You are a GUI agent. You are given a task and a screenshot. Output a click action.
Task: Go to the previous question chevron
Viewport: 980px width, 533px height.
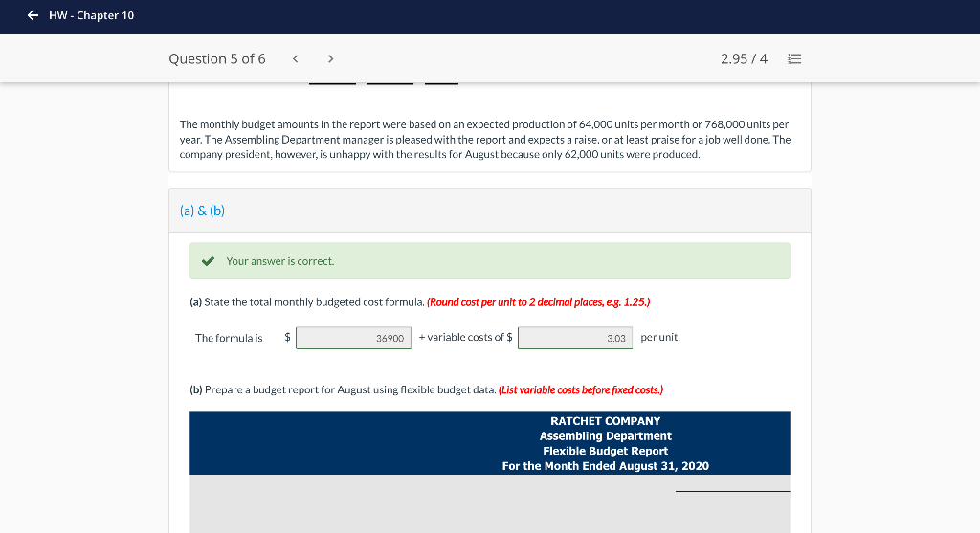pos(295,58)
